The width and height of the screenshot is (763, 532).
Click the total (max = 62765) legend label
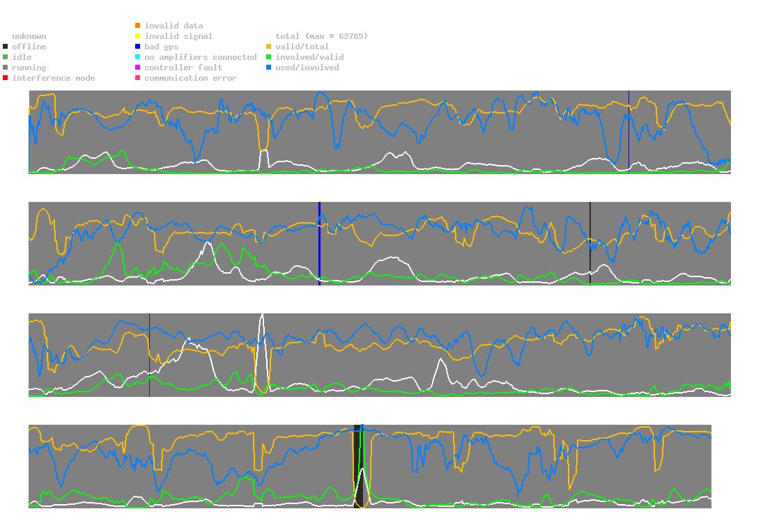pos(321,36)
